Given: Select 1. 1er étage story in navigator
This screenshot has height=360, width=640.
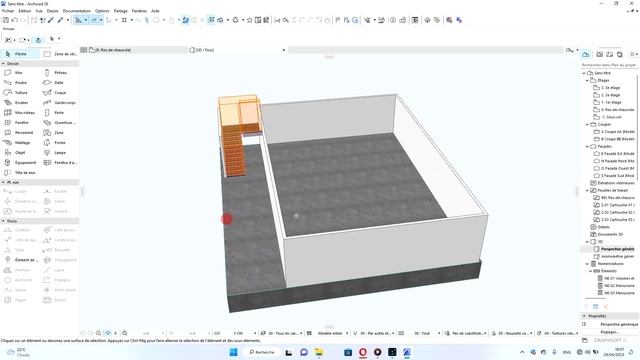Looking at the screenshot, I should pyautogui.click(x=611, y=102).
